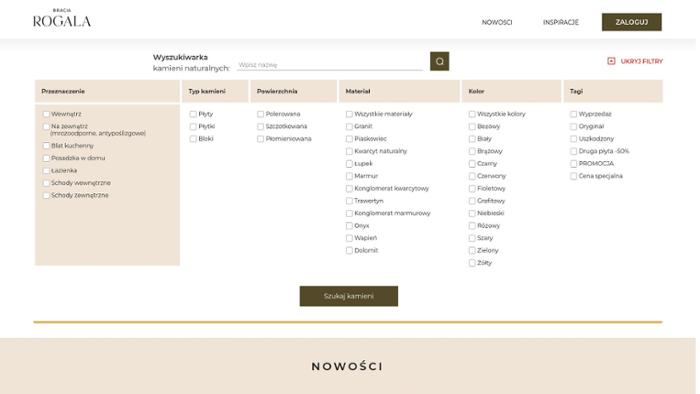Check the Na zewnątrz (mrozoodporne) checkbox
The image size is (700, 394).
coord(46,127)
